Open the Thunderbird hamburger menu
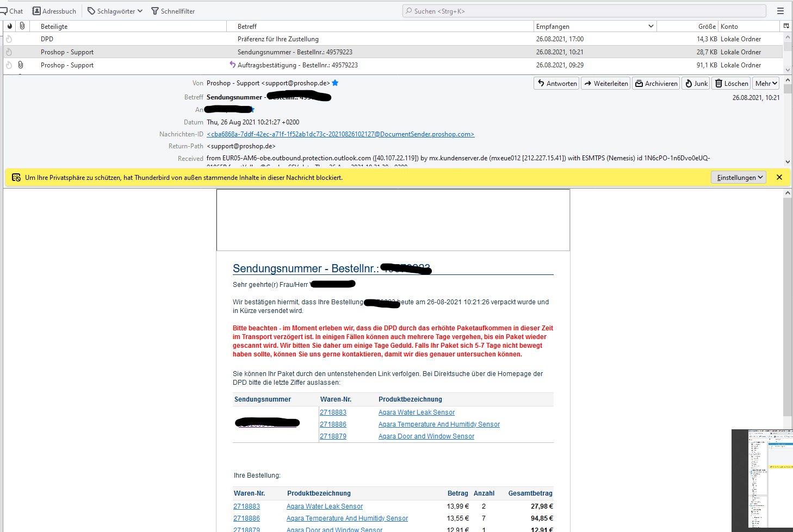The image size is (793, 532). click(780, 11)
